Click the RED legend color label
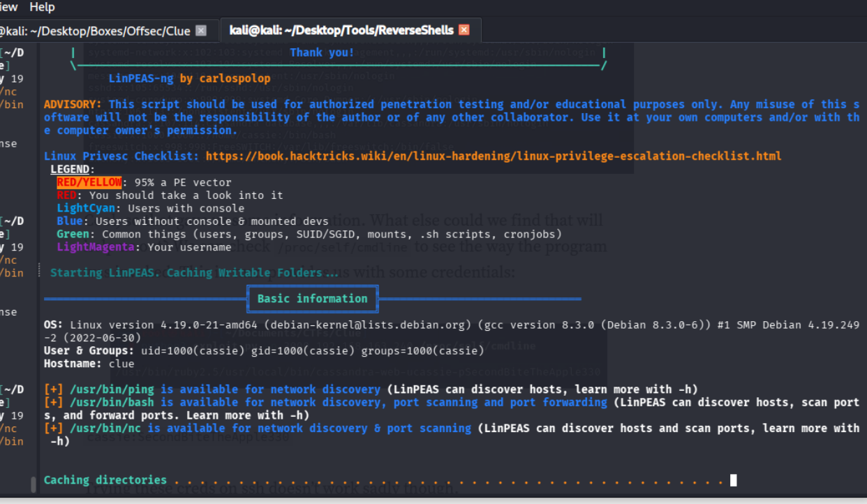The width and height of the screenshot is (867, 504). pos(66,195)
